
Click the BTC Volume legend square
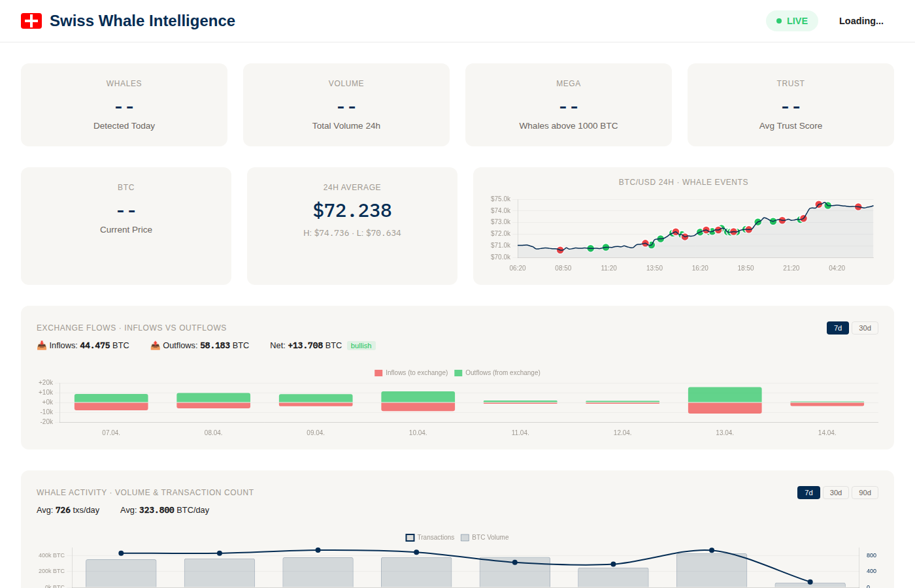pos(465,536)
